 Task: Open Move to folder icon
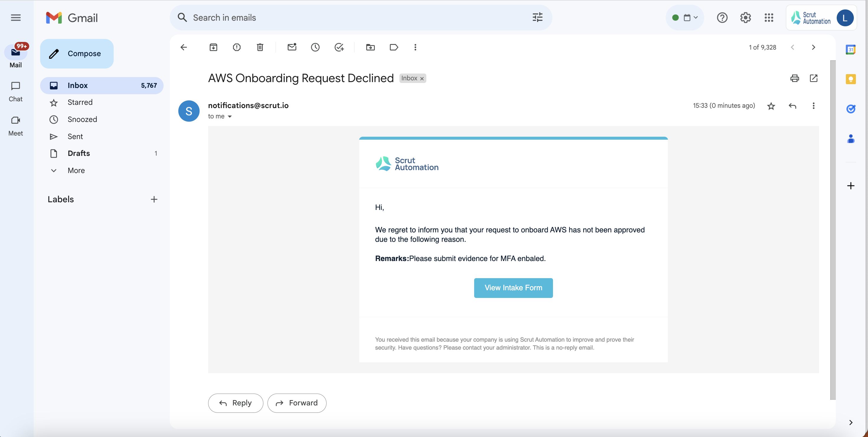coord(370,47)
